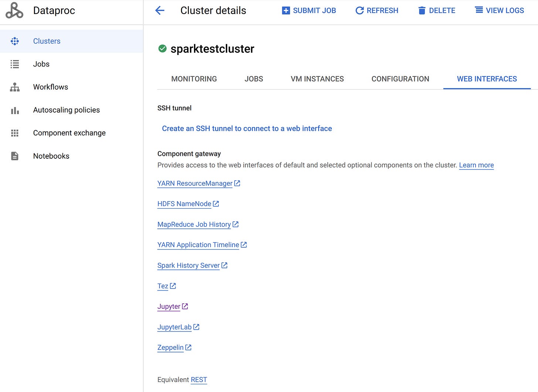Open Jobs in the sidebar
This screenshot has width=538, height=392.
pos(72,64)
